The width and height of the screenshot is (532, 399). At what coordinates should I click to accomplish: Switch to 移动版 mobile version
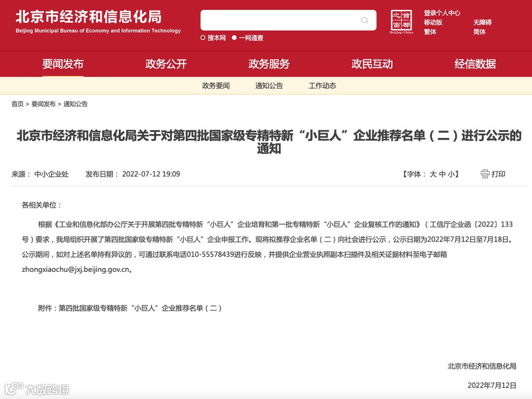[x=433, y=22]
